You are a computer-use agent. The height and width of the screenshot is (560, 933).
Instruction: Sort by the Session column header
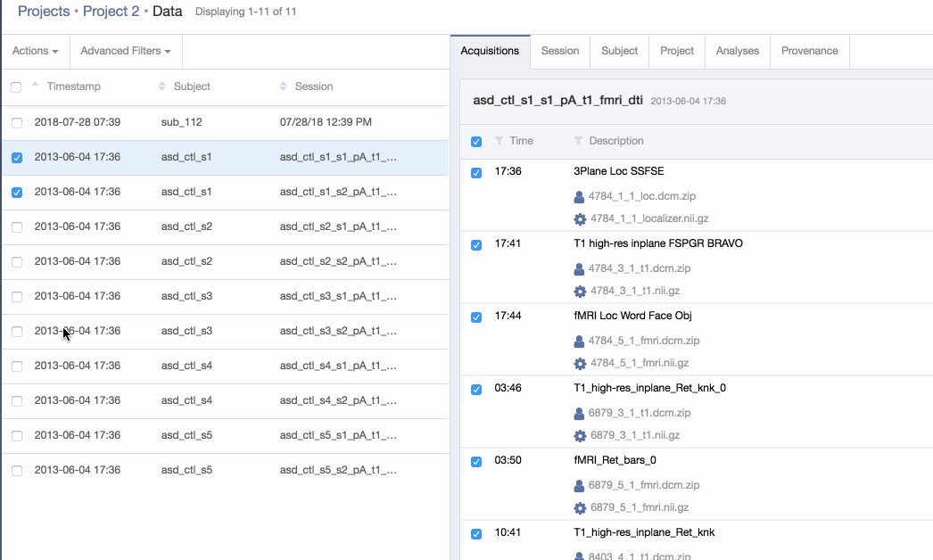(313, 86)
